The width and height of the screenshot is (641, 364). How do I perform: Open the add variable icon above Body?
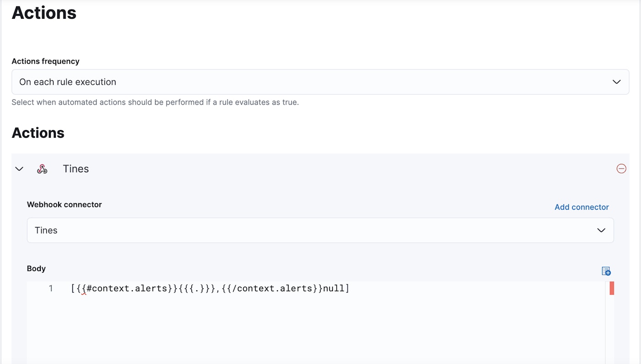tap(606, 272)
